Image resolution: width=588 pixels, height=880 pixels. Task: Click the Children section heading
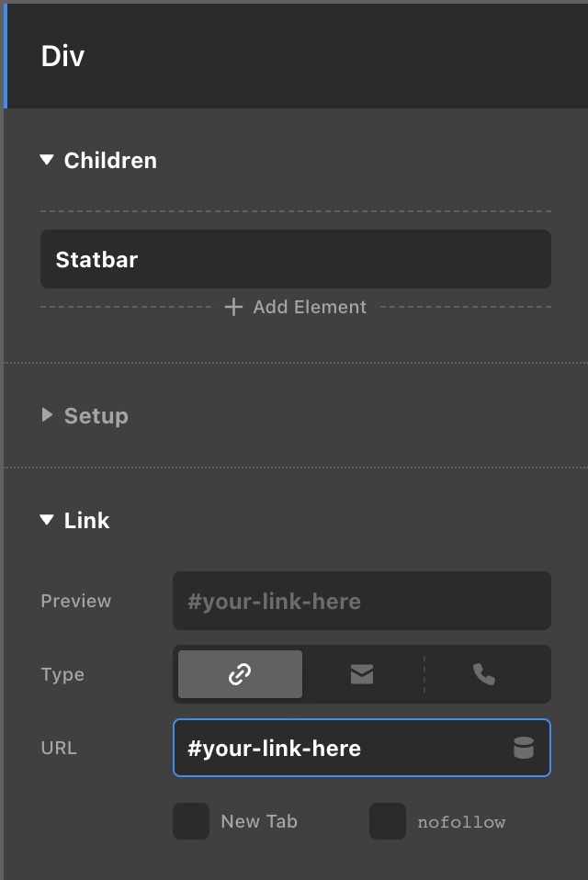[110, 161]
